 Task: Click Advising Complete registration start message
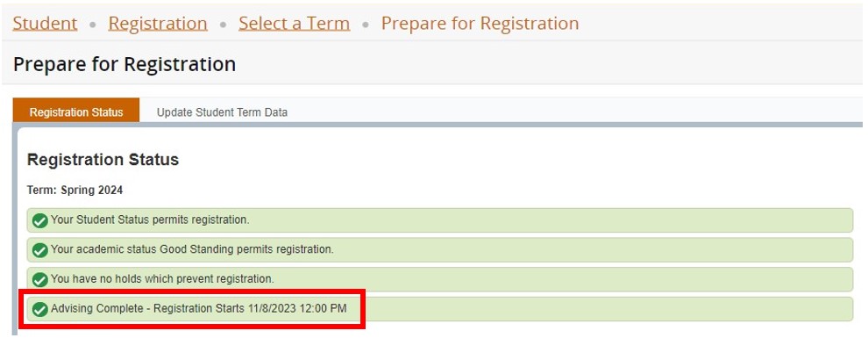[199, 309]
